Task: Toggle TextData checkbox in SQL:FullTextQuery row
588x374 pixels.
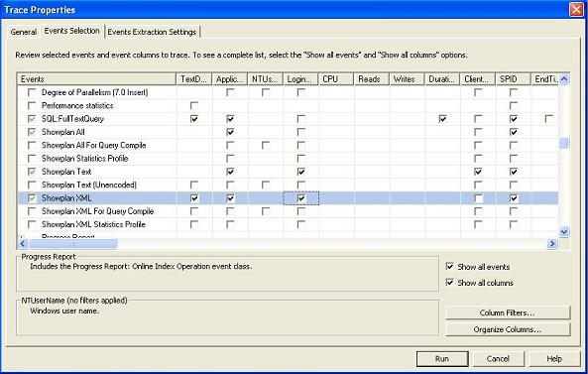Action: click(x=194, y=119)
